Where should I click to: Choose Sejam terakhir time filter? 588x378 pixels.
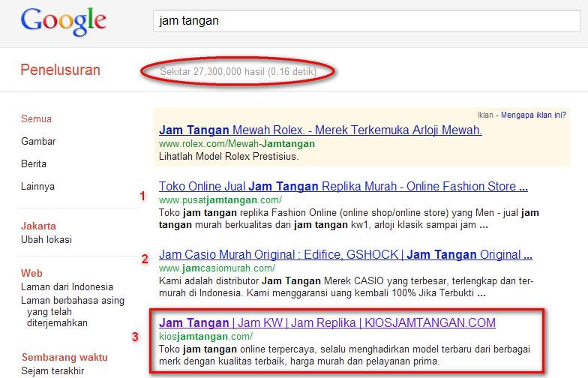52,370
